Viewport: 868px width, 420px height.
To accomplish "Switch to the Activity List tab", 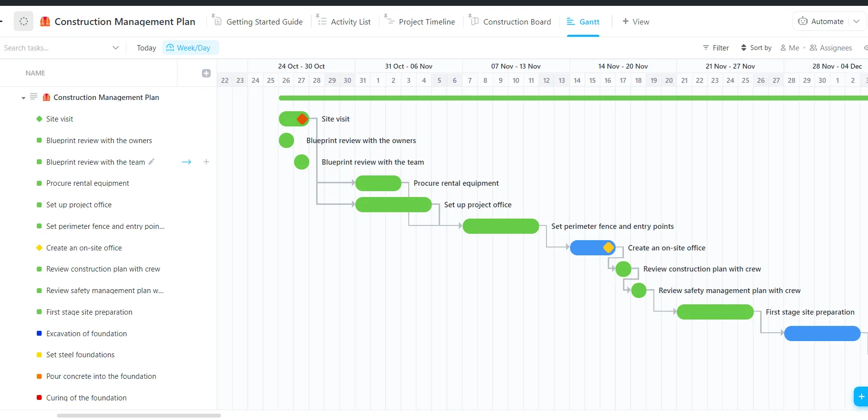I will pos(345,22).
